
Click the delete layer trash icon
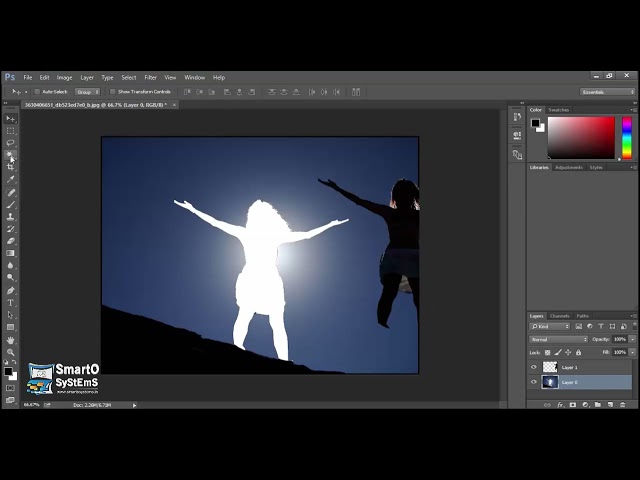click(622, 404)
